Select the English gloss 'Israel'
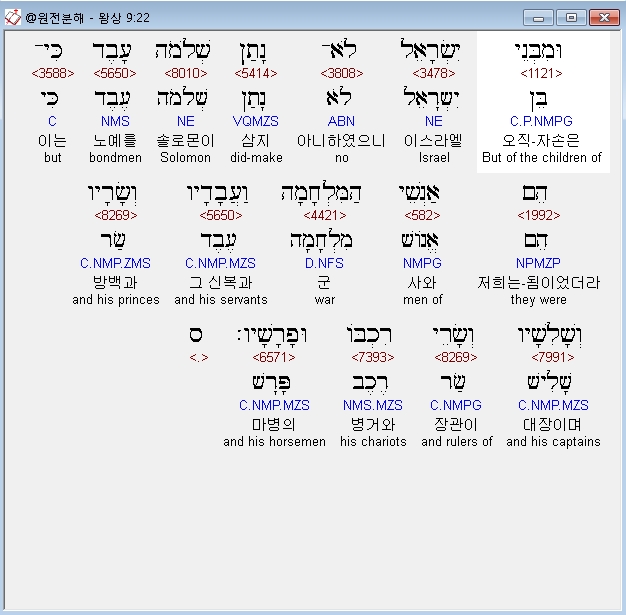This screenshot has height=615, width=626. [x=434, y=158]
